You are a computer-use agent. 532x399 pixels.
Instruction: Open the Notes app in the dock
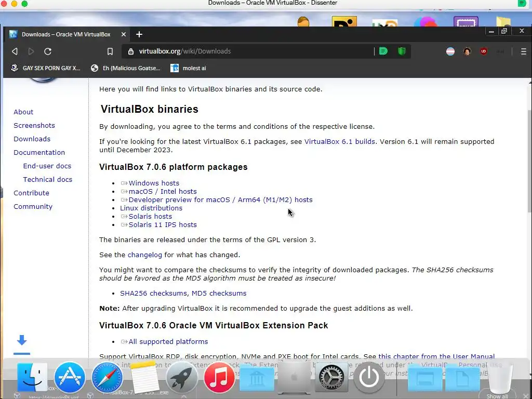click(144, 377)
